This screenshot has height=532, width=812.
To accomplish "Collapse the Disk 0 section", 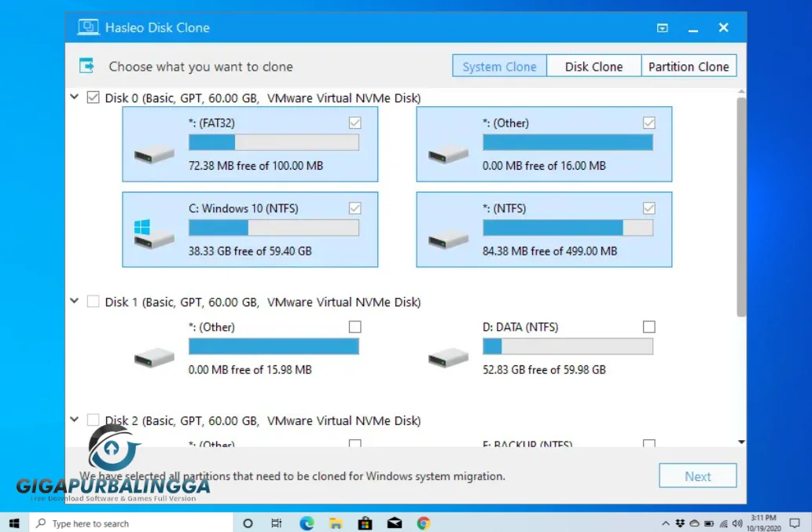I will pyautogui.click(x=74, y=97).
